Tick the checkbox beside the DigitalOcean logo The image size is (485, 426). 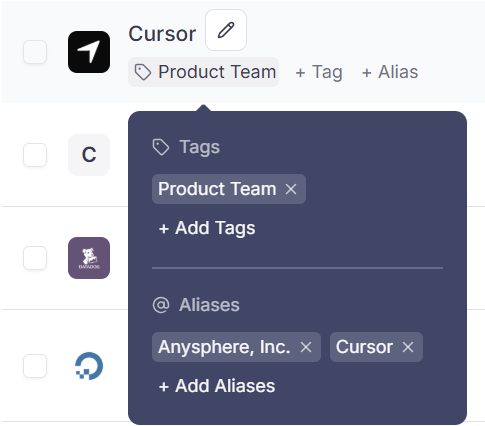(35, 366)
